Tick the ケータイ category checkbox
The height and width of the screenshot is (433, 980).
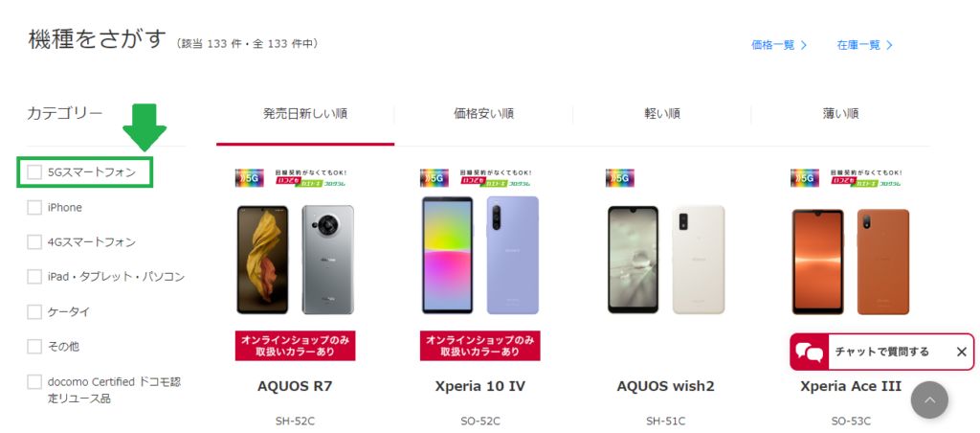pos(35,311)
